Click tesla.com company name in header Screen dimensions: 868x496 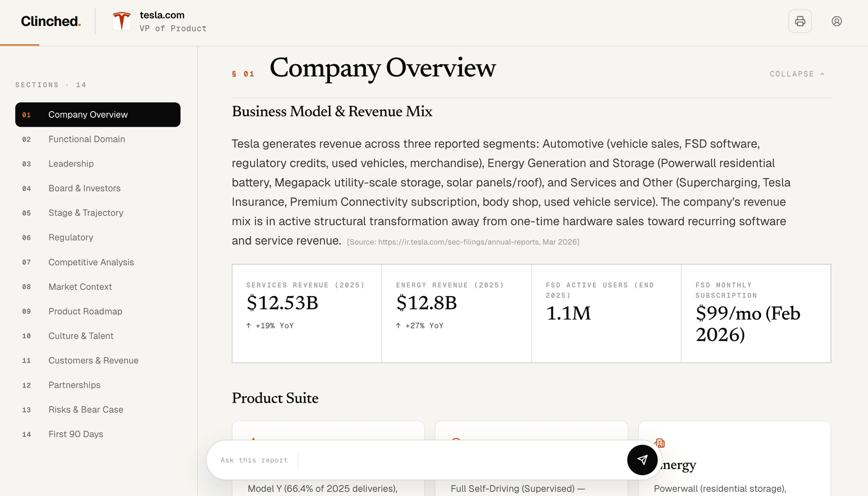click(162, 15)
